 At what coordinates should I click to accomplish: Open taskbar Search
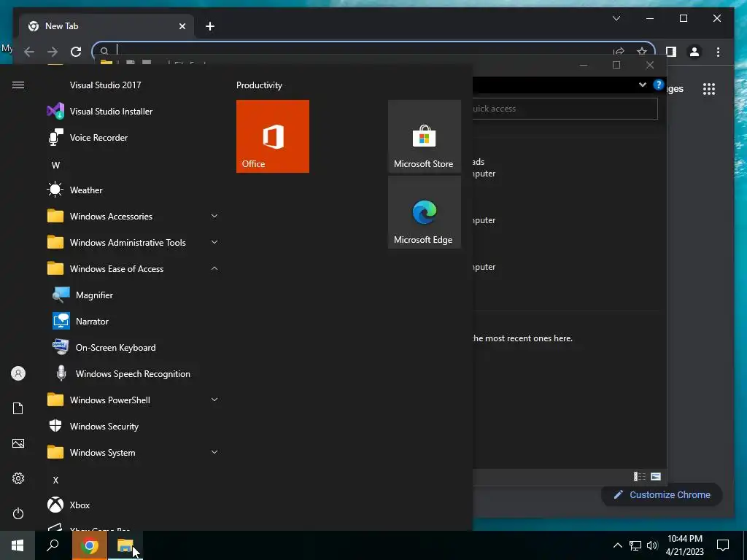tap(53, 545)
